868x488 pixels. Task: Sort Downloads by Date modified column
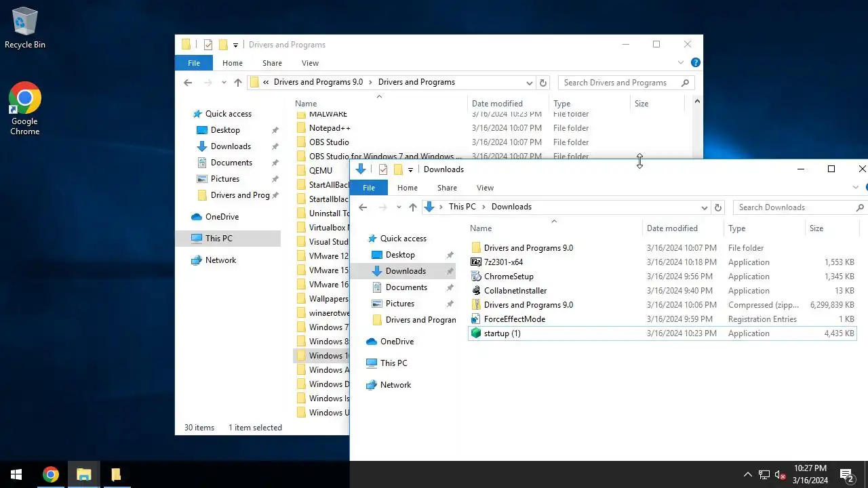click(x=683, y=228)
